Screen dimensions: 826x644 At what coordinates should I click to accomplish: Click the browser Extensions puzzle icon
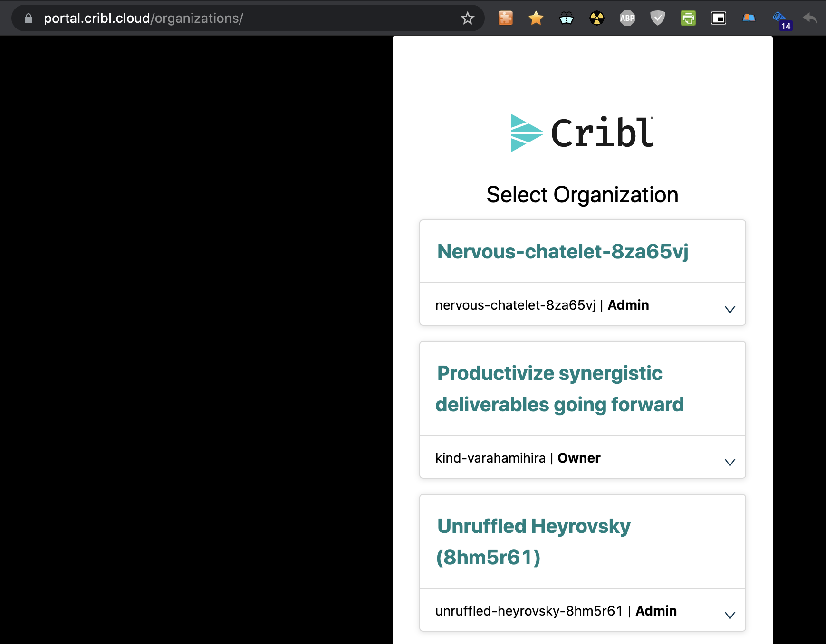505,18
